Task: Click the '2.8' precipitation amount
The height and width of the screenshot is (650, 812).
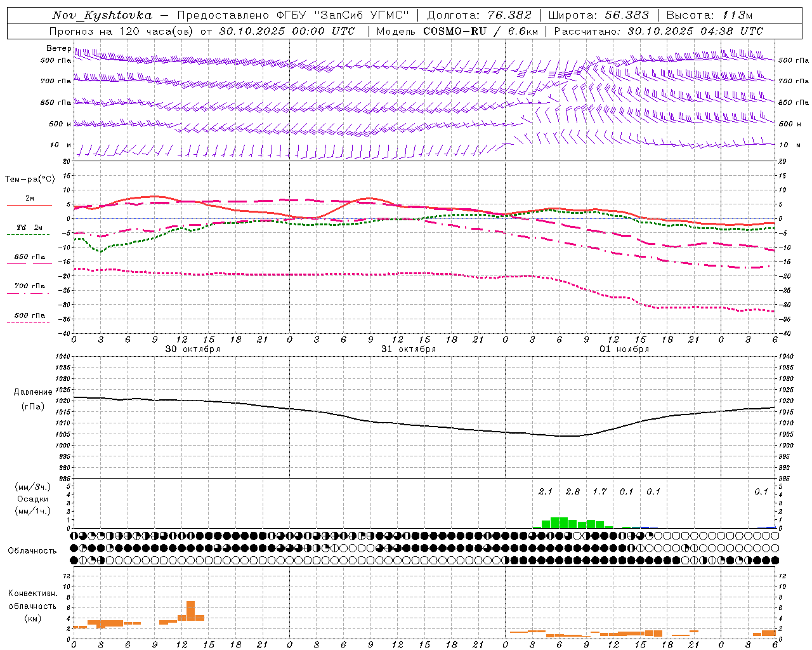Action: [573, 491]
